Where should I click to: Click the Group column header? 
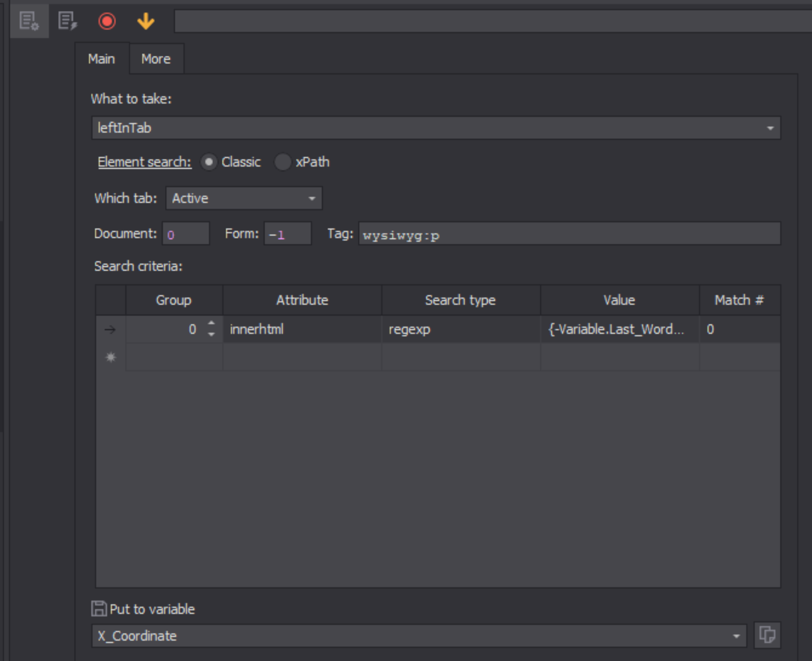coord(174,300)
